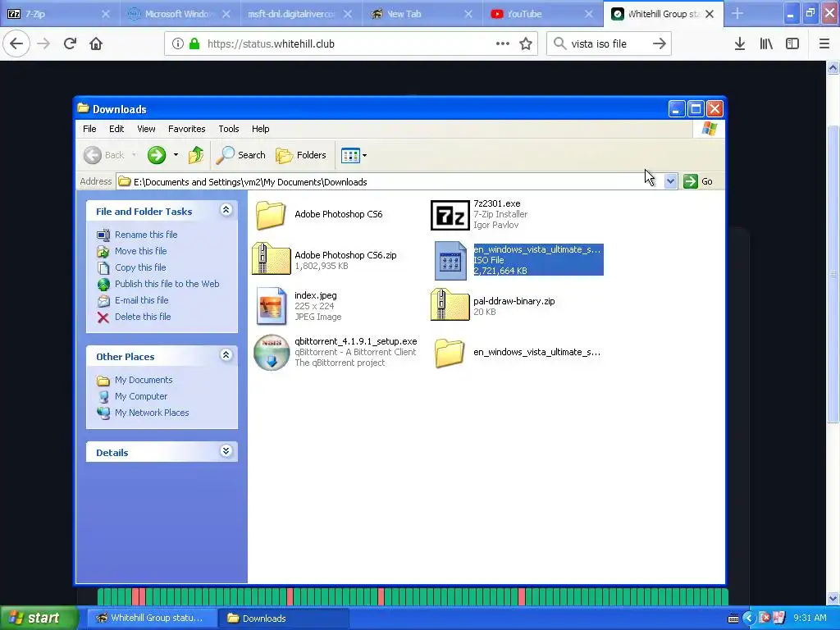This screenshot has height=630, width=840.
Task: Open the Back history dropdown arrow
Action: click(x=134, y=155)
